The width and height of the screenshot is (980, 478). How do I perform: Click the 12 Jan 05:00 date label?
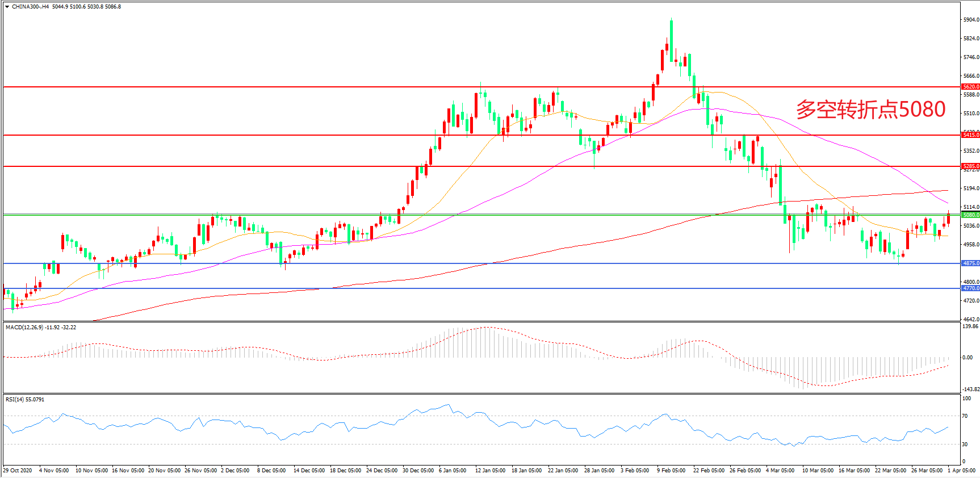tap(490, 471)
